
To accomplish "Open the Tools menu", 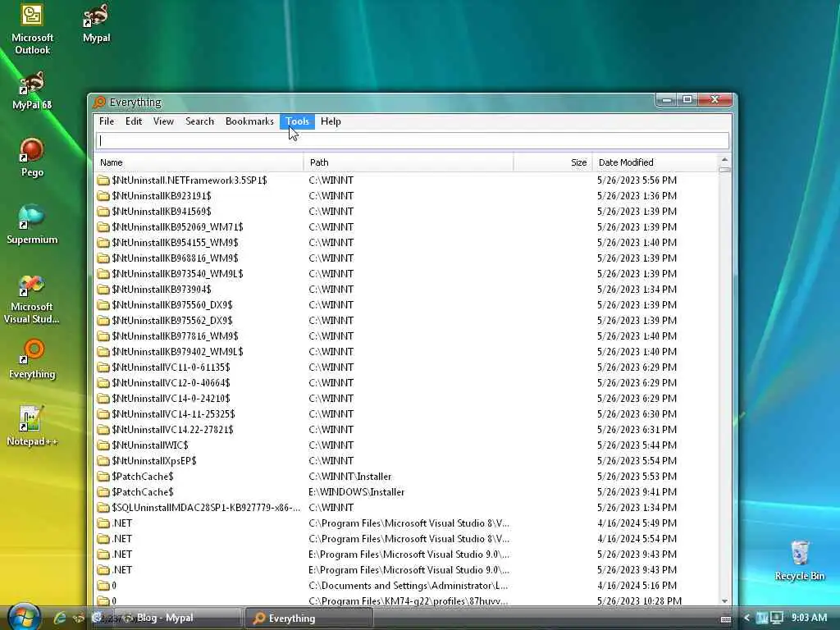I will [297, 121].
